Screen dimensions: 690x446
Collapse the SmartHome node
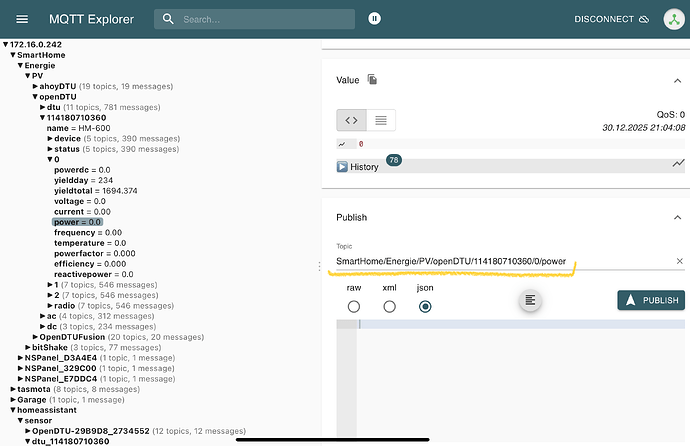pos(13,55)
